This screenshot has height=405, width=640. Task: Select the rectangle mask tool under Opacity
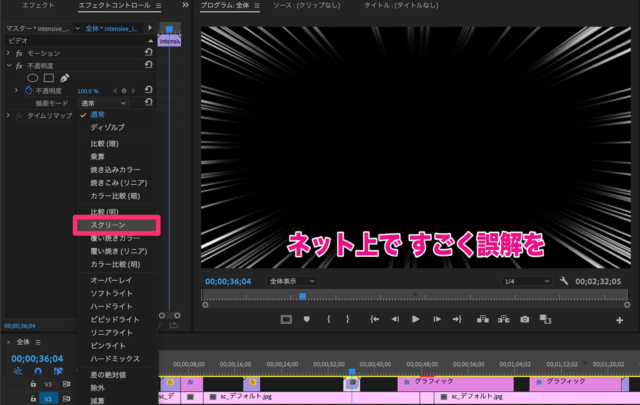(x=48, y=78)
